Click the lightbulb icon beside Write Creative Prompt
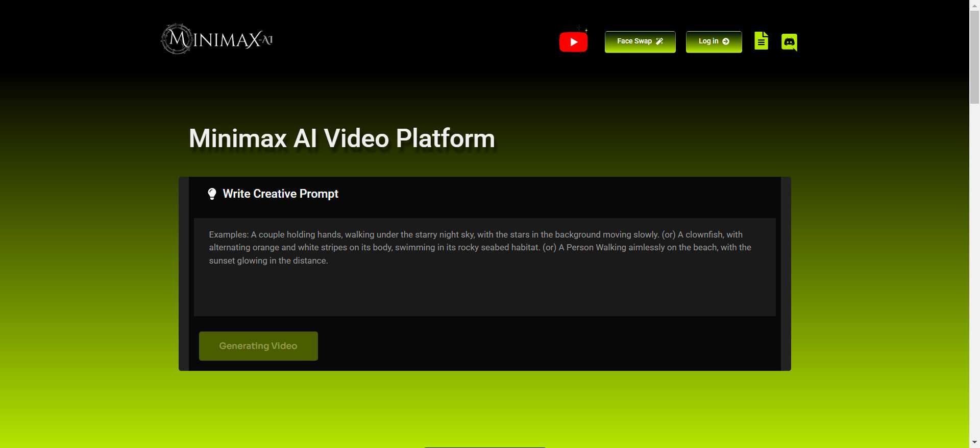The width and height of the screenshot is (980, 448). coord(212,194)
